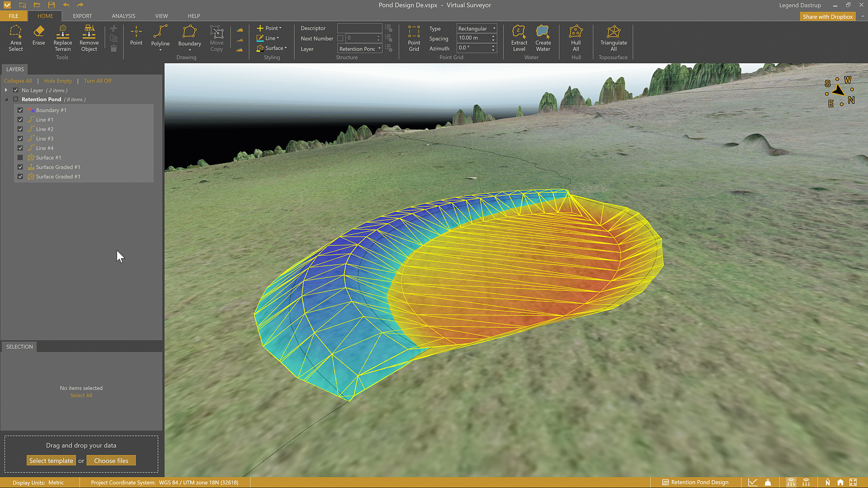Expand the No Layer group
This screenshot has height=488, width=868.
pos(6,90)
